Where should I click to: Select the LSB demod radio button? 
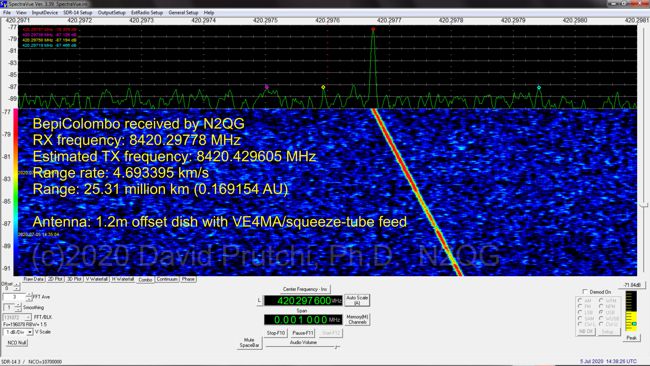point(580,312)
